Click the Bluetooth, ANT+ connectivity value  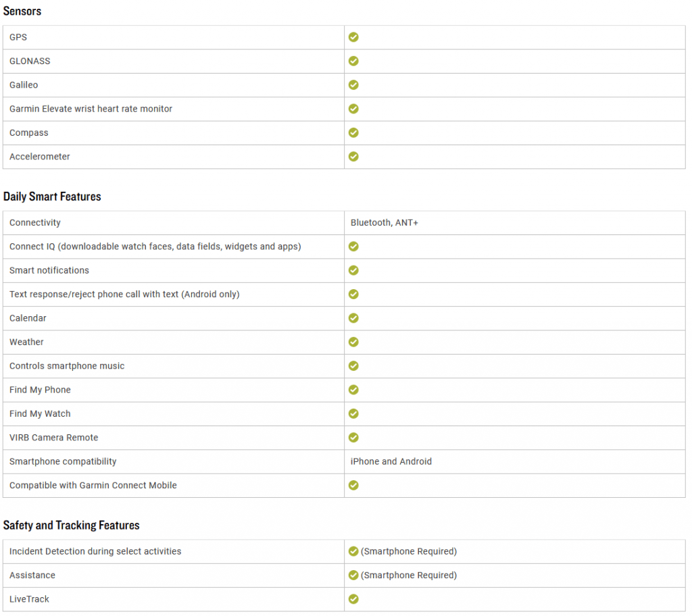384,222
